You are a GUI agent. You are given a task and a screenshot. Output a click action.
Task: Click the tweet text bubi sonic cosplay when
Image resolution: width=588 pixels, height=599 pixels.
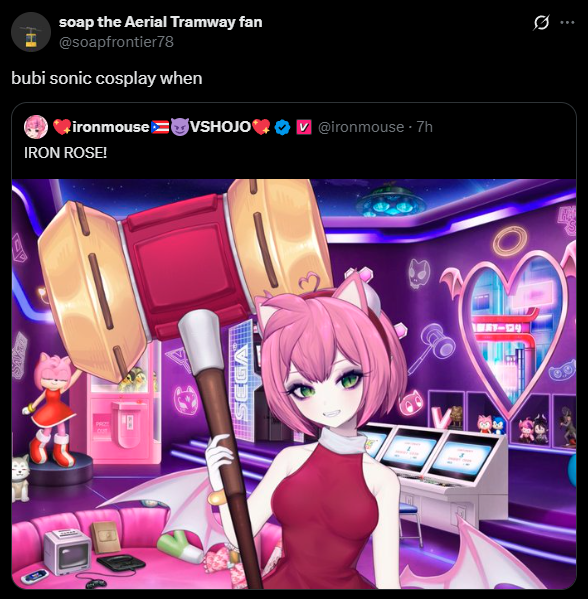click(107, 78)
